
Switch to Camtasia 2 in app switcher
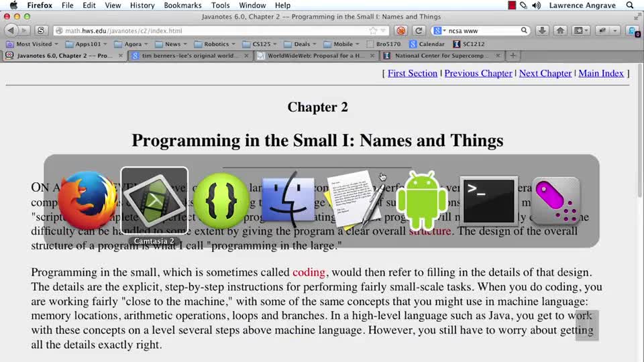click(154, 200)
